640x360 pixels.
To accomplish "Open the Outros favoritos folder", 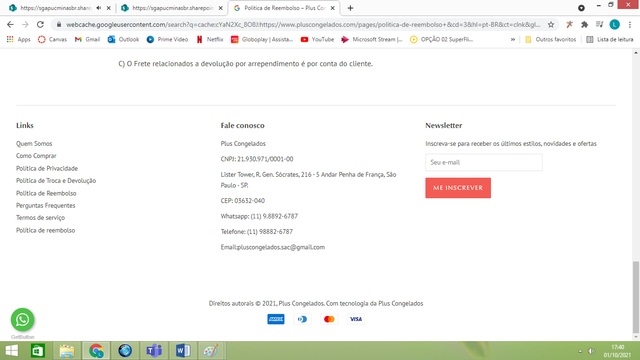I will point(551,40).
